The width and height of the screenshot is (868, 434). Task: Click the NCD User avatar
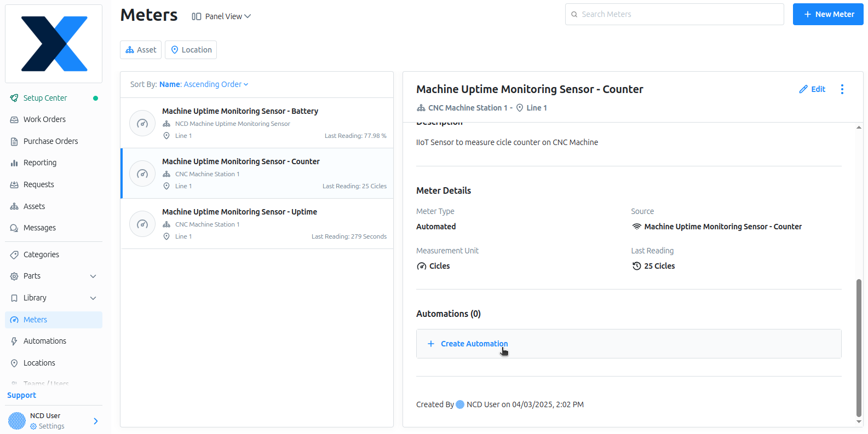point(17,421)
